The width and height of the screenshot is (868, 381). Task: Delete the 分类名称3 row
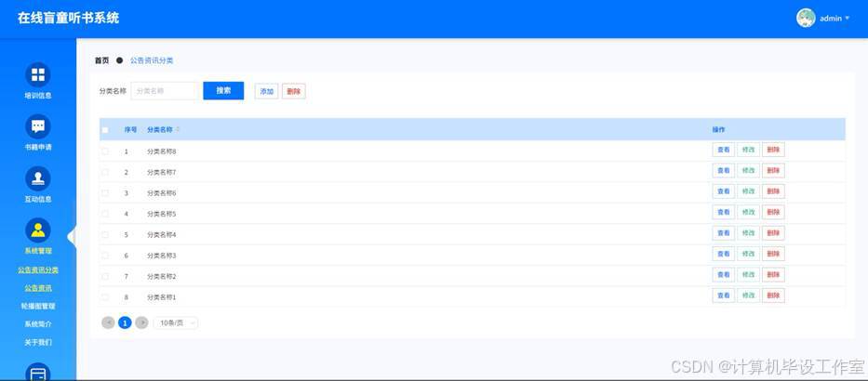(x=773, y=254)
